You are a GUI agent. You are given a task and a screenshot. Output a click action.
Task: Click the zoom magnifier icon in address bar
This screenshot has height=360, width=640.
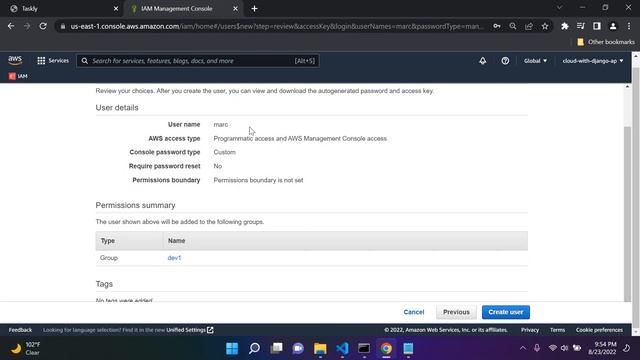[x=513, y=26]
